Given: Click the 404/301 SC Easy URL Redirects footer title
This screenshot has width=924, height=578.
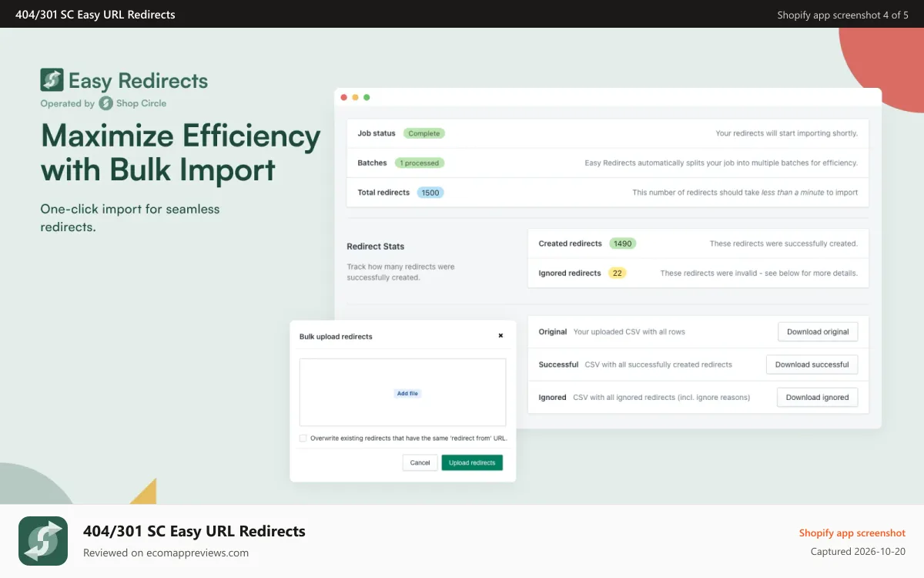Looking at the screenshot, I should pos(194,531).
